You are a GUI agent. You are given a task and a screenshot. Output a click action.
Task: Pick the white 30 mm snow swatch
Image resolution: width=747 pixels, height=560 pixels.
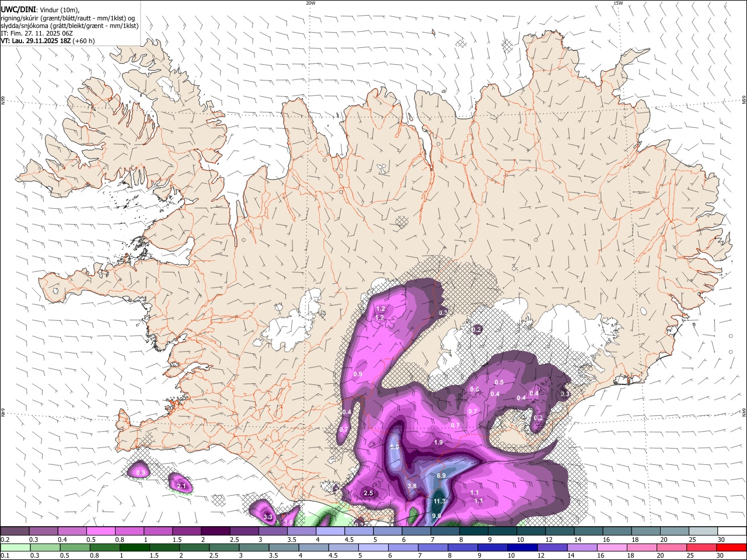731,531
